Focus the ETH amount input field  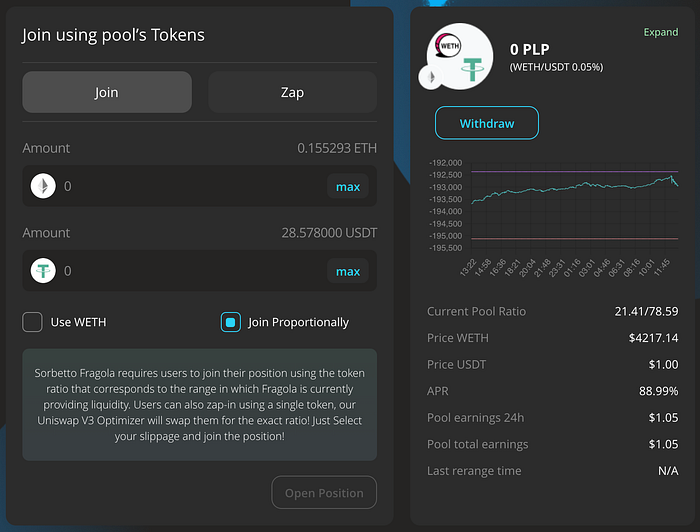(x=194, y=186)
